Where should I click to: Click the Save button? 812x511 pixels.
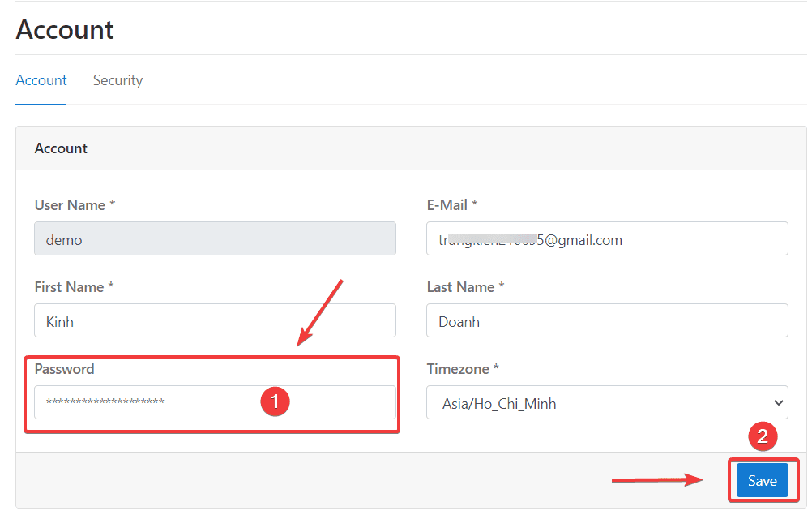(x=762, y=480)
